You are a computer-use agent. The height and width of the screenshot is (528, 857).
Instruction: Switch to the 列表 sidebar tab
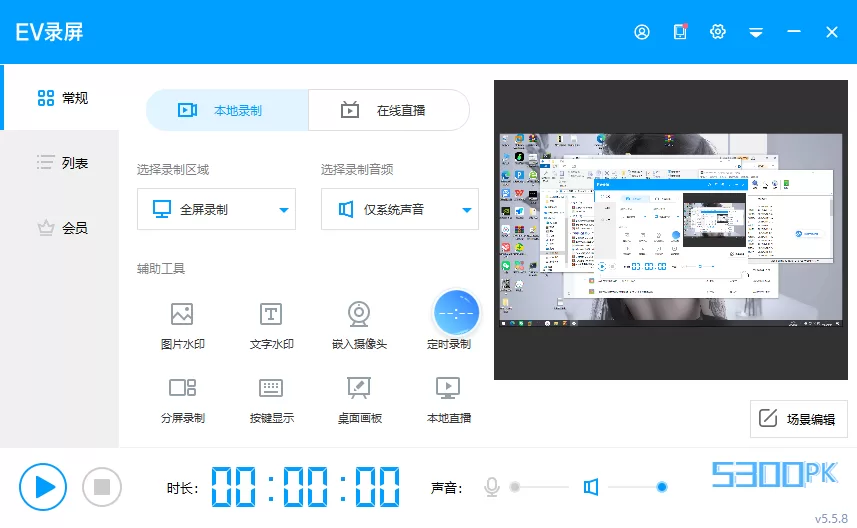pos(62,163)
